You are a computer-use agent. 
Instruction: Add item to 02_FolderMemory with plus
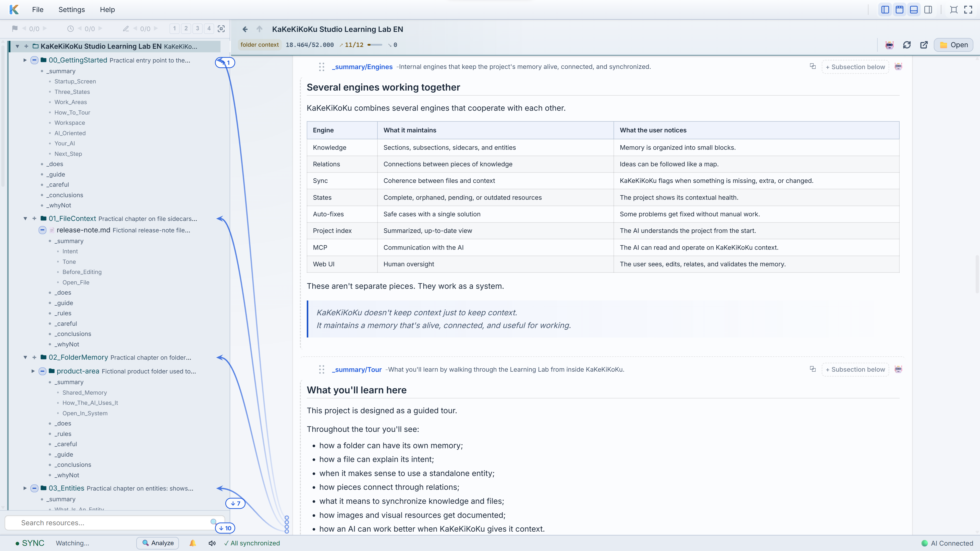(x=34, y=357)
